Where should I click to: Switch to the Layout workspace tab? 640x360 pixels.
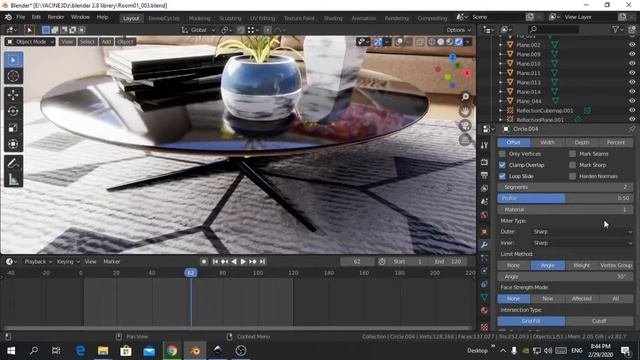(x=131, y=18)
